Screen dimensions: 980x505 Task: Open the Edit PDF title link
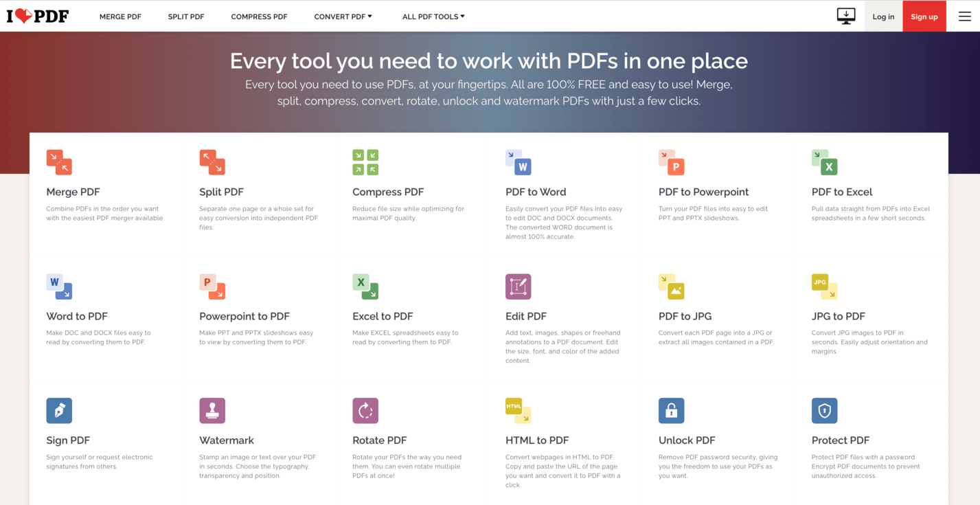click(x=526, y=316)
